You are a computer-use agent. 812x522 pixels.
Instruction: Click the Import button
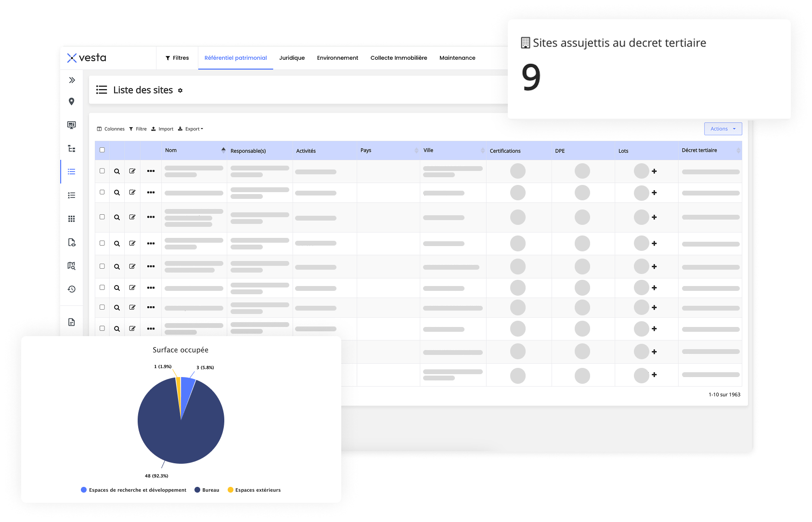[162, 129]
